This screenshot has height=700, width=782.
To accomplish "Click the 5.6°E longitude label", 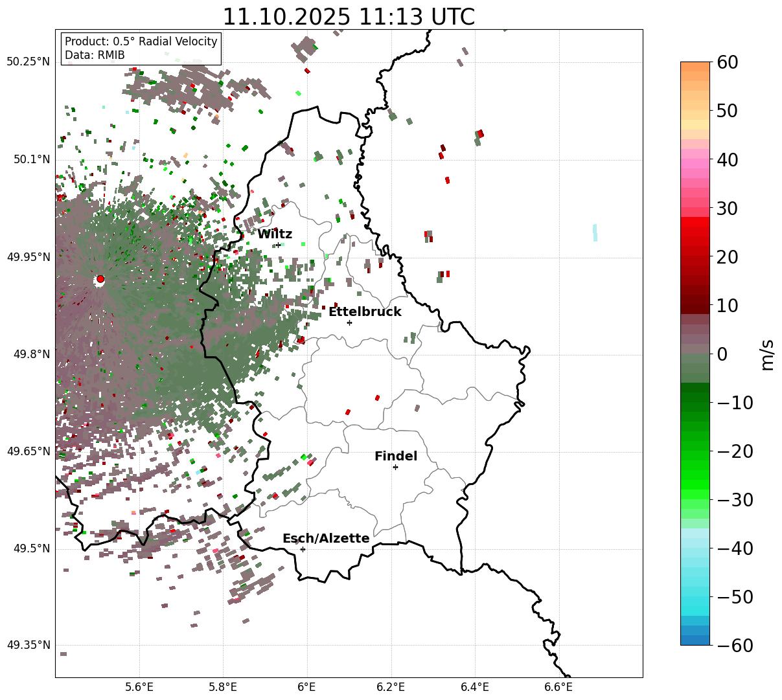I will pos(139,687).
